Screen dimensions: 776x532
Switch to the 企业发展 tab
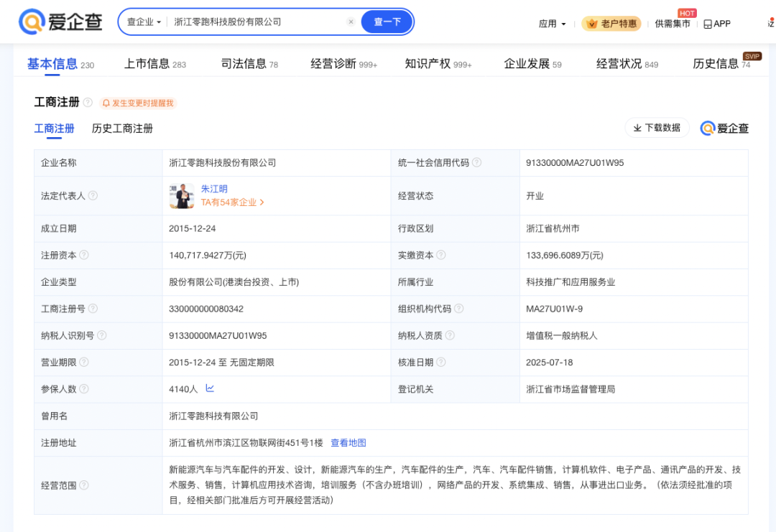pos(532,65)
